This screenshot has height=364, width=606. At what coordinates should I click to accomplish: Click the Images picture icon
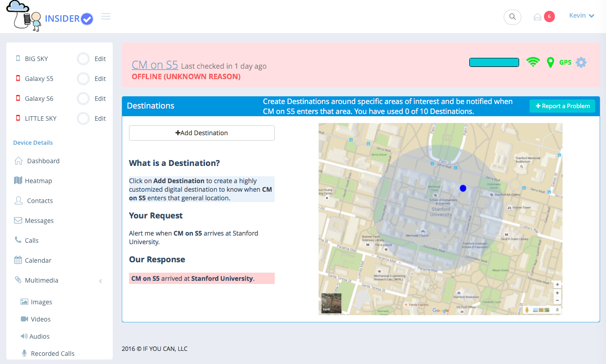pos(24,302)
